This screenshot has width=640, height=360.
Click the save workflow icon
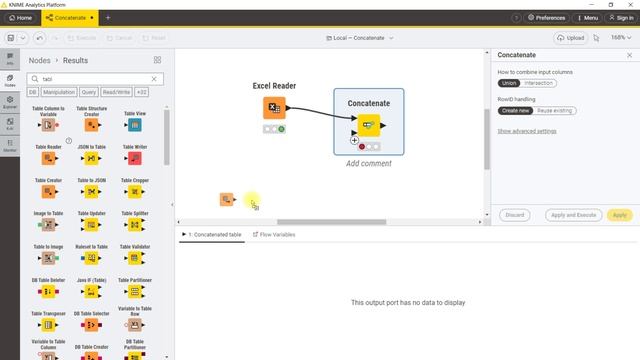(11, 38)
